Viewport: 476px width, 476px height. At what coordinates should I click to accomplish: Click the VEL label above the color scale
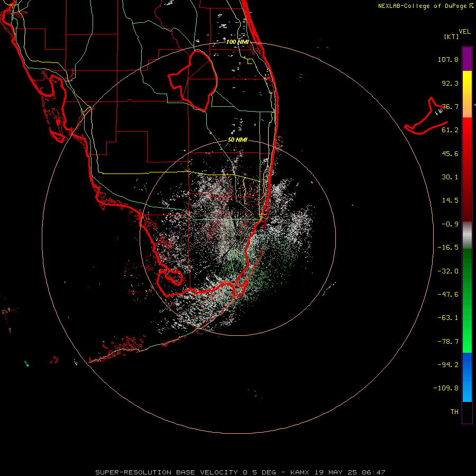[x=464, y=31]
